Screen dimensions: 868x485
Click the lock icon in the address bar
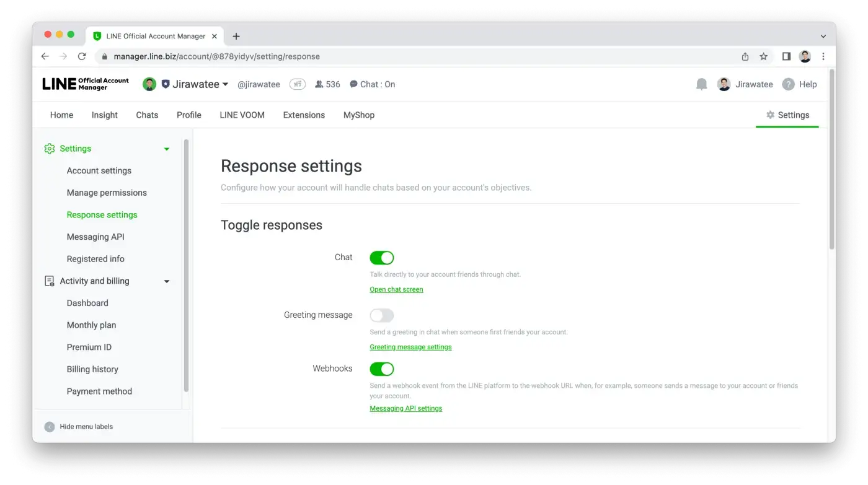coord(104,56)
